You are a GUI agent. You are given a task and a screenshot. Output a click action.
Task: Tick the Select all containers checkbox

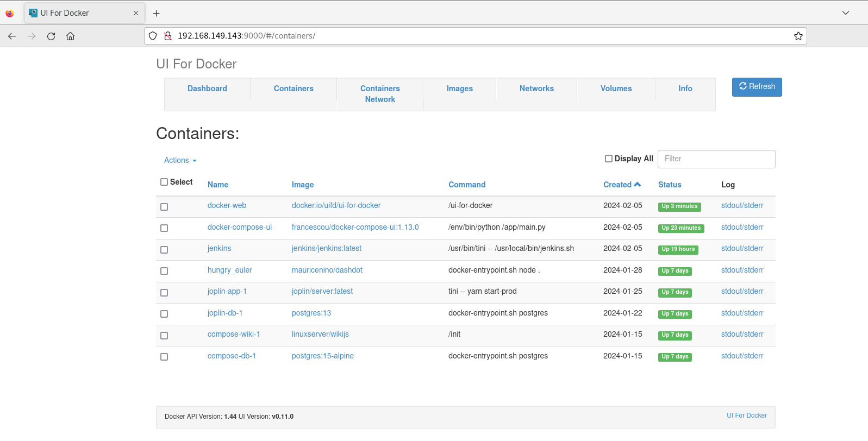pyautogui.click(x=164, y=182)
